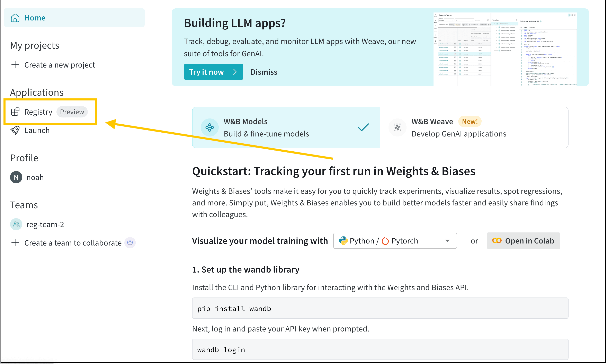Click 'Build & fine-tune models' subtitle
The image size is (607, 364).
tap(266, 134)
